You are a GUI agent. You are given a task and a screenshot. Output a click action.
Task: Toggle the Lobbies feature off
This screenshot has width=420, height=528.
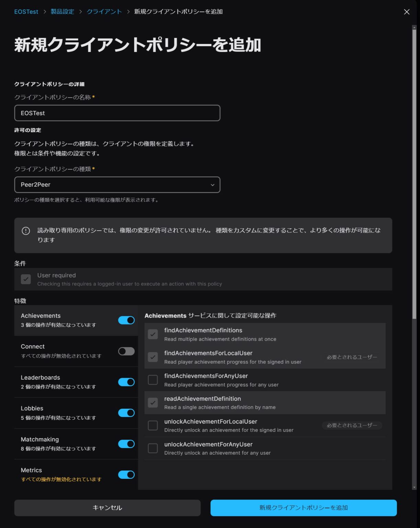[x=126, y=413]
